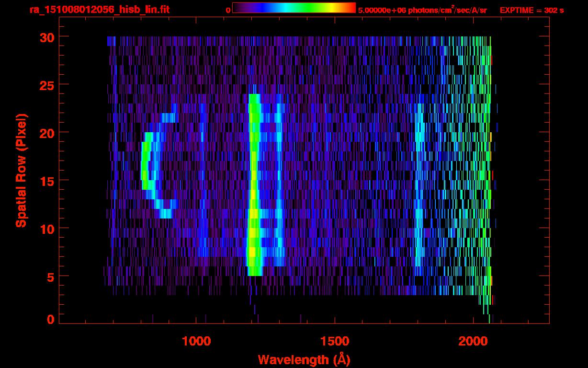The image size is (588, 368).
Task: Click the x-axis tick label 1500
Action: [x=334, y=341]
